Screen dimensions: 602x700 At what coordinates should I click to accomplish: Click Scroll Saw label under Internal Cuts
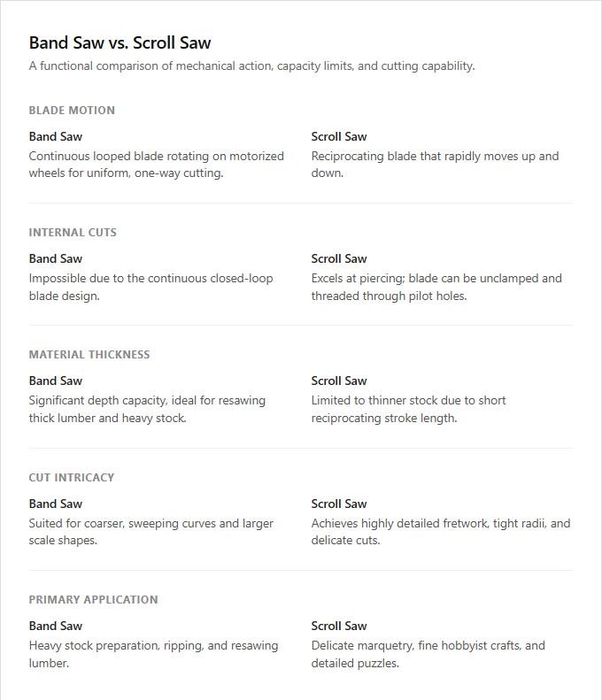[x=339, y=259]
